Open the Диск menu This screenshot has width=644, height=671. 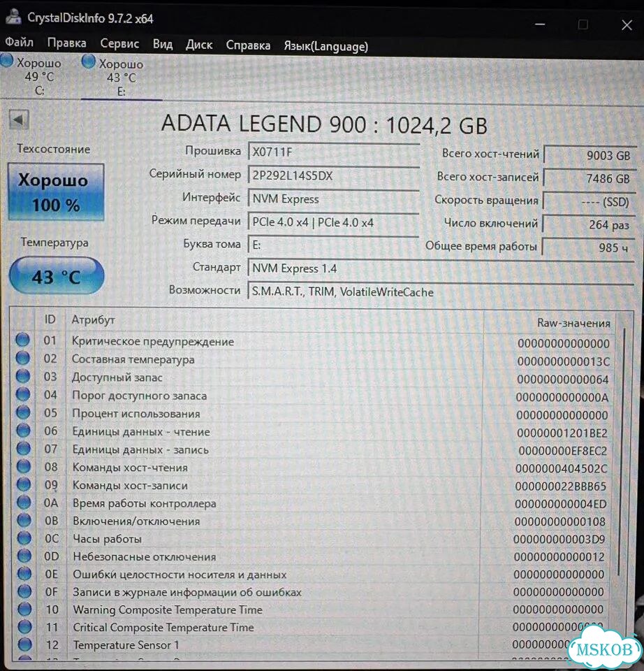coord(199,45)
